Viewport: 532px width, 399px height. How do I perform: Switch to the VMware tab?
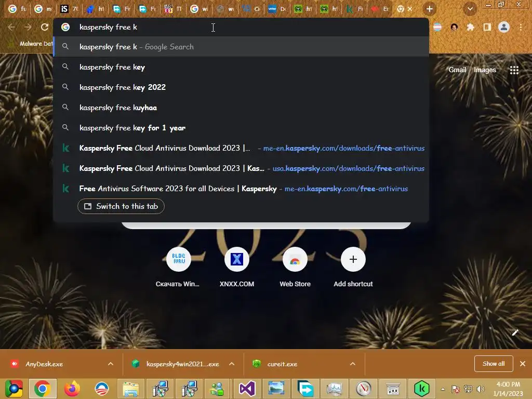(x=276, y=9)
